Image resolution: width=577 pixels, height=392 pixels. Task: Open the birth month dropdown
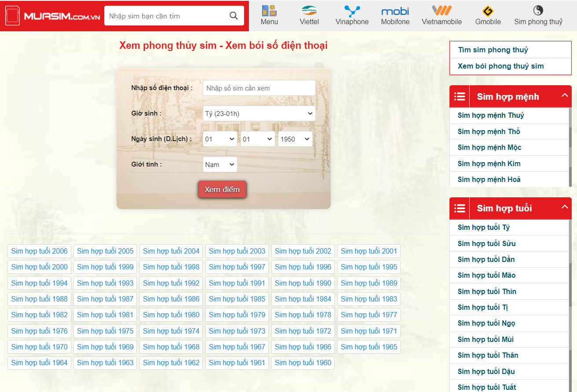(x=258, y=139)
